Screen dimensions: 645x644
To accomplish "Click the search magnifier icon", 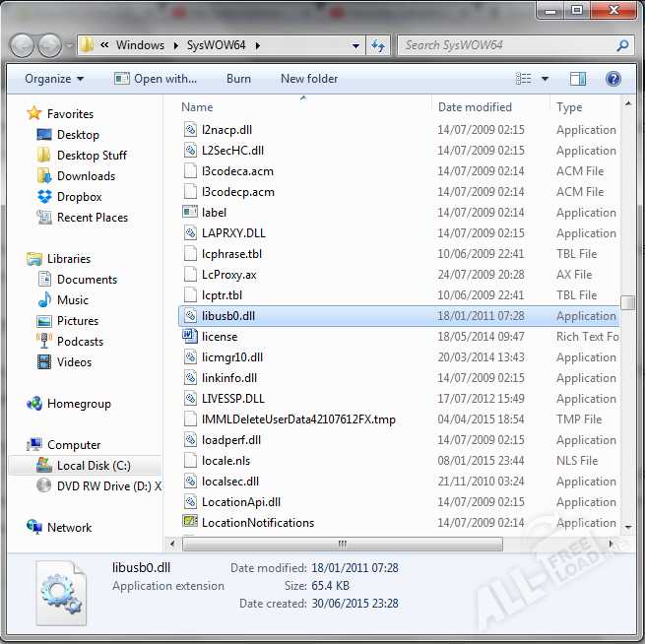I will 622,45.
